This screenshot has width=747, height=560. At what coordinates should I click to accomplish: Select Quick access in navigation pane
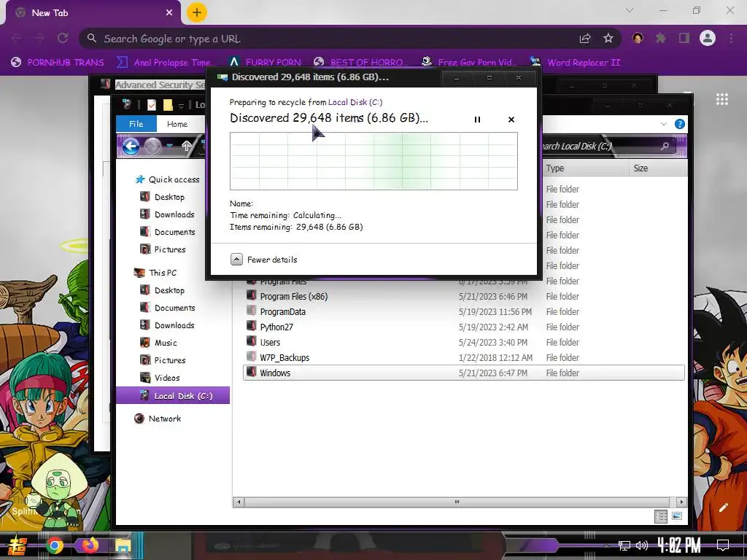point(167,179)
